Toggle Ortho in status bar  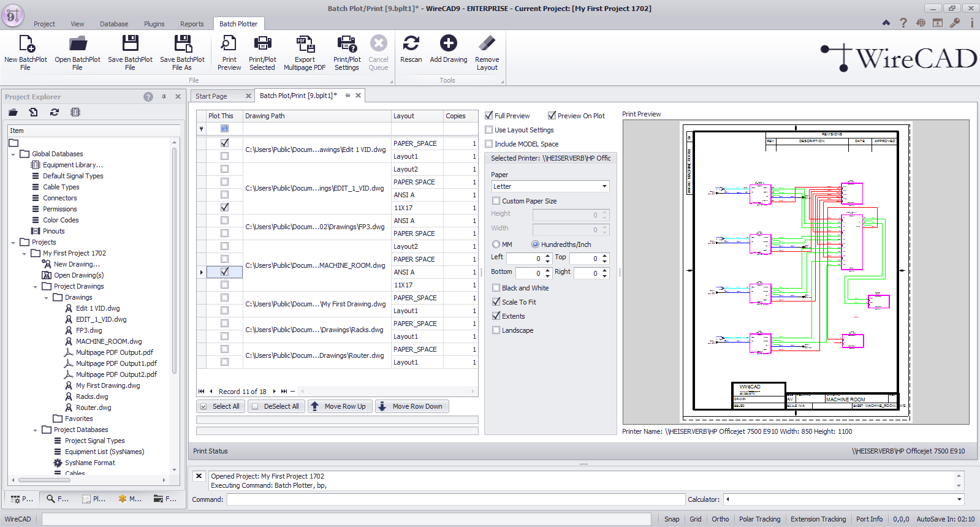click(720, 519)
